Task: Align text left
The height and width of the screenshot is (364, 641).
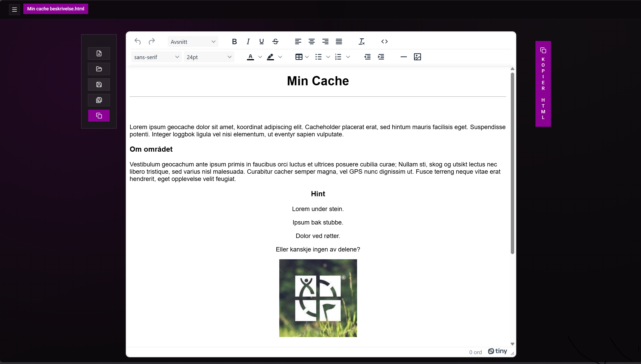Action: coord(298,41)
